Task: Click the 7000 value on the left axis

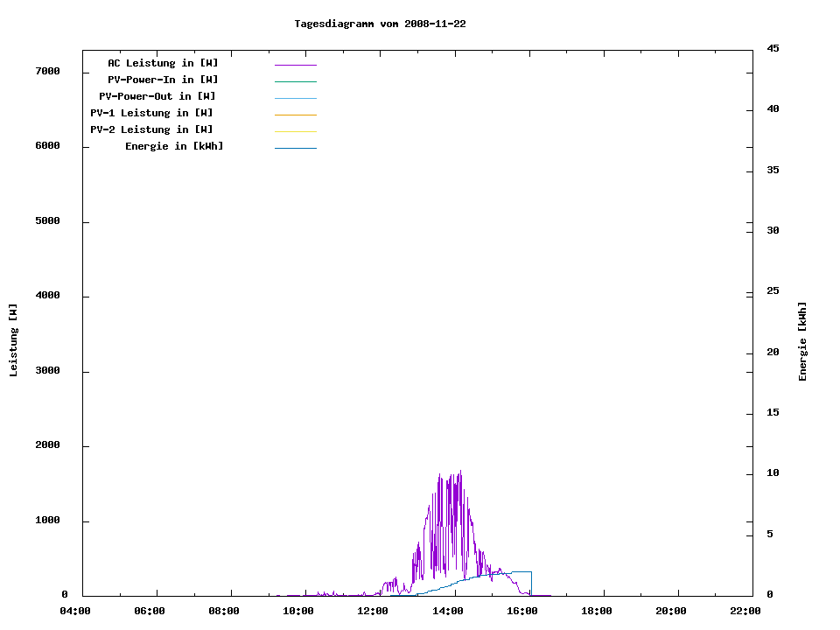Action: click(x=47, y=71)
